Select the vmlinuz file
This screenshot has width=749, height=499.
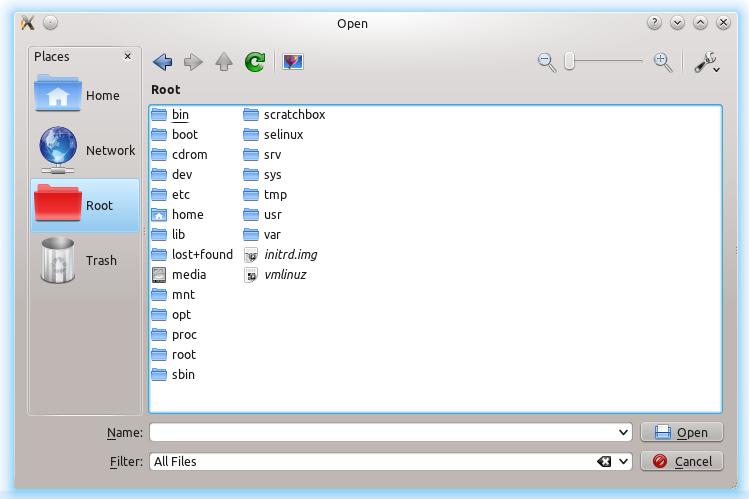click(x=284, y=275)
